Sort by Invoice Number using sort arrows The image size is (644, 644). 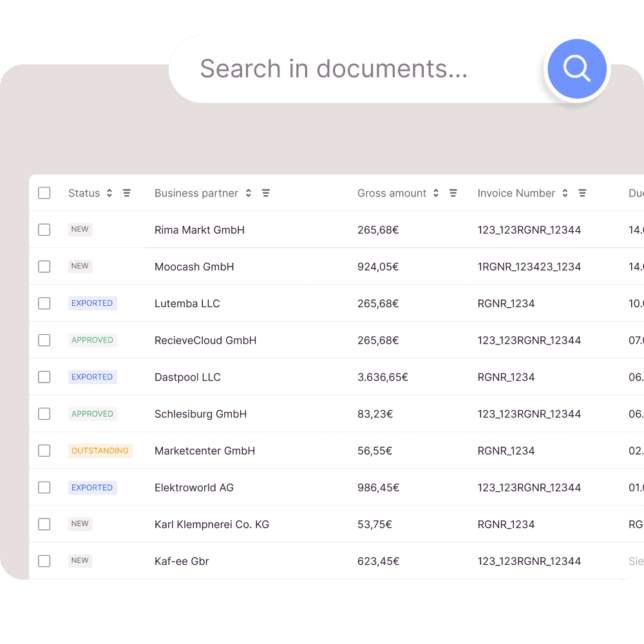point(565,193)
